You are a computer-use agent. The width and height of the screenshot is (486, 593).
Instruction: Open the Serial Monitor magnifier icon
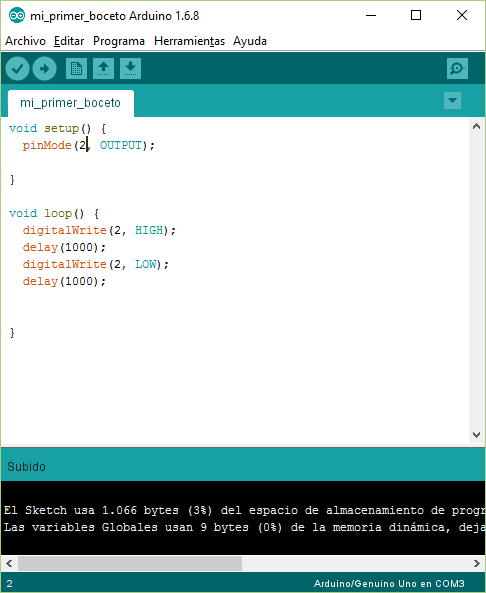tap(457, 68)
